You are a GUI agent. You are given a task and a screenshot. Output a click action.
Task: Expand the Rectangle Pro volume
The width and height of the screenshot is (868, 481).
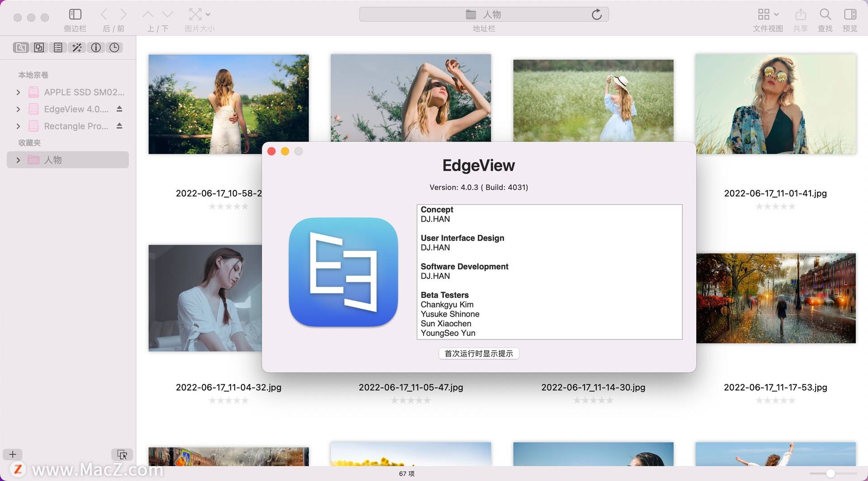pyautogui.click(x=18, y=126)
